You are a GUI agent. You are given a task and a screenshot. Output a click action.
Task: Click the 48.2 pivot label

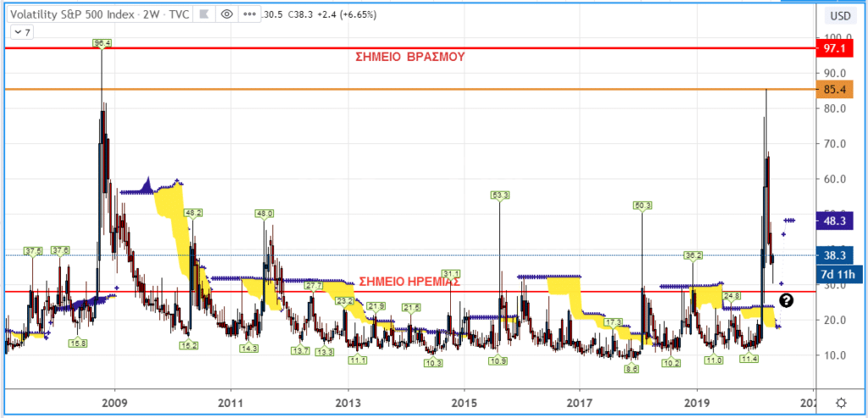pyautogui.click(x=193, y=213)
